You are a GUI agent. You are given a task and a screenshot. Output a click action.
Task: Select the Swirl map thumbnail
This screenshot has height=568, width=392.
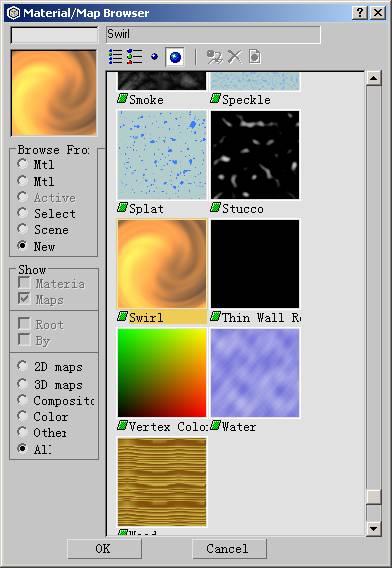(x=162, y=264)
